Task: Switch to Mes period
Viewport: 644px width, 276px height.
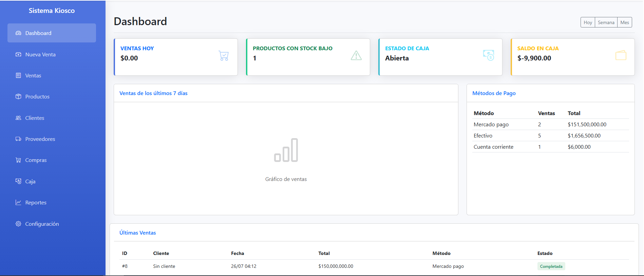Action: (625, 22)
